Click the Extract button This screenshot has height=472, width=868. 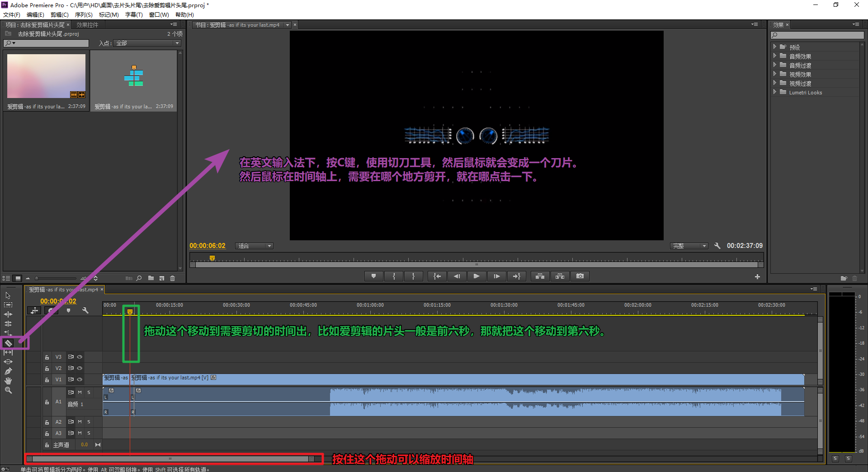[560, 276]
